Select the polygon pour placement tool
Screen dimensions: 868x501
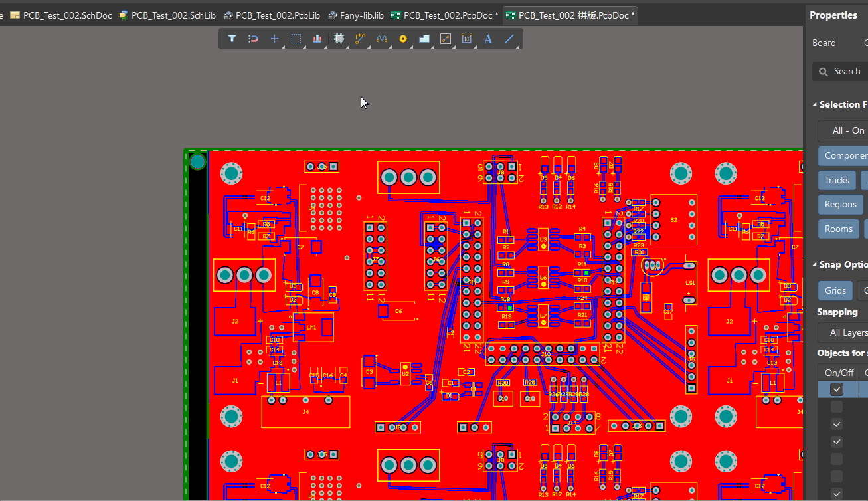tap(424, 39)
